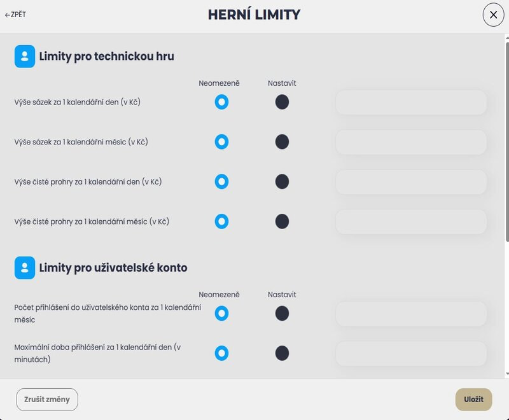Select Neomezeně for monthly bet amount limit
Image resolution: width=509 pixels, height=420 pixels.
221,142
